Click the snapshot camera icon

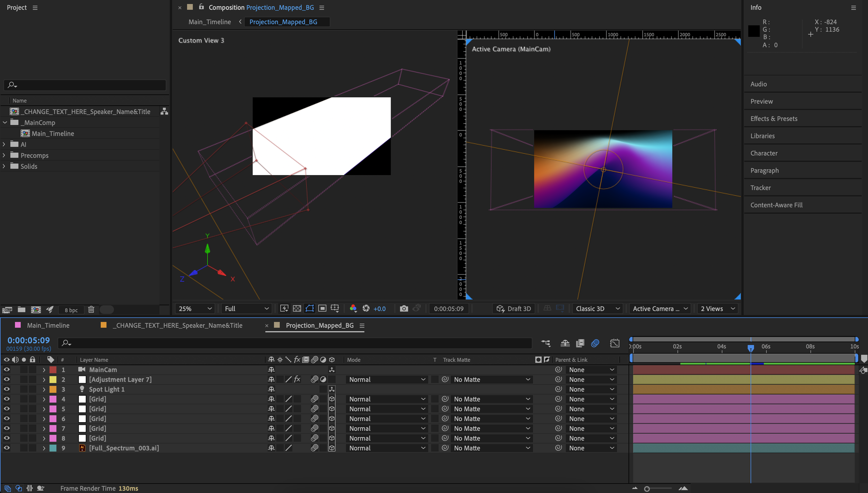403,309
